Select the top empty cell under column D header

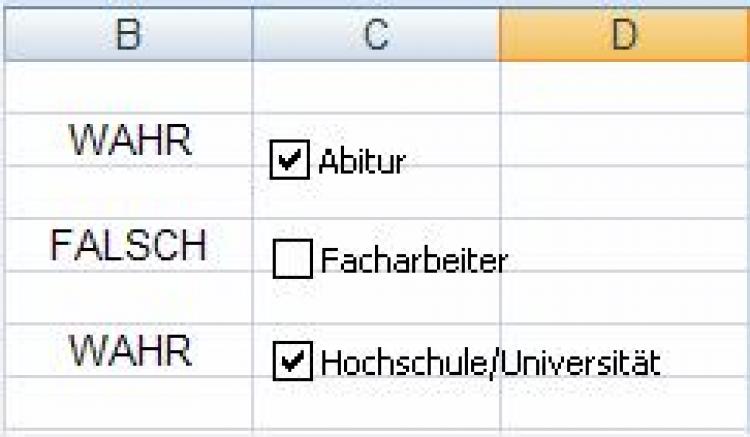pos(624,88)
